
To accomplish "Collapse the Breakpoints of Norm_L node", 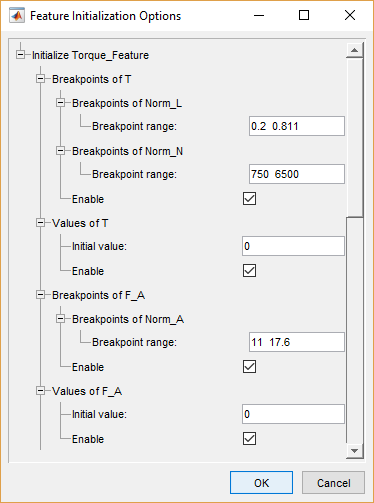I will [60, 103].
